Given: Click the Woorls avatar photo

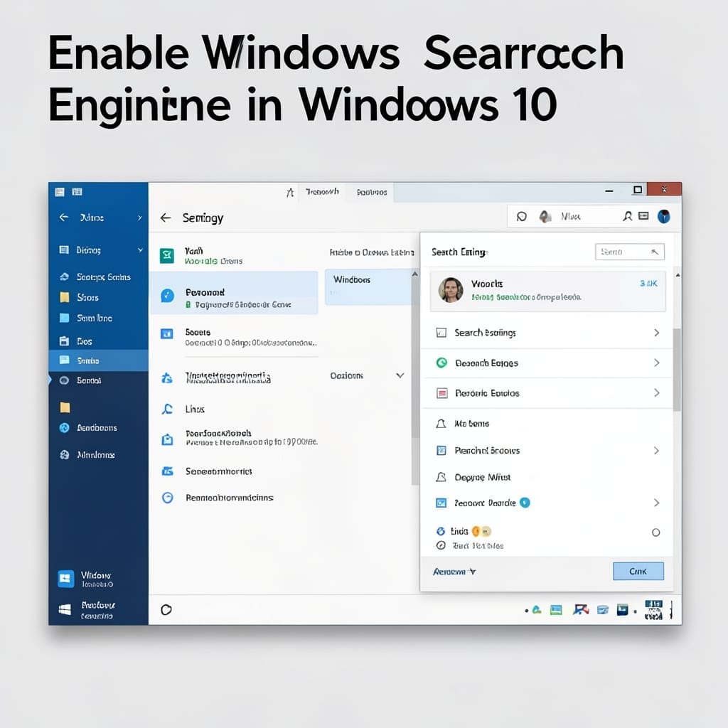Looking at the screenshot, I should (x=451, y=290).
